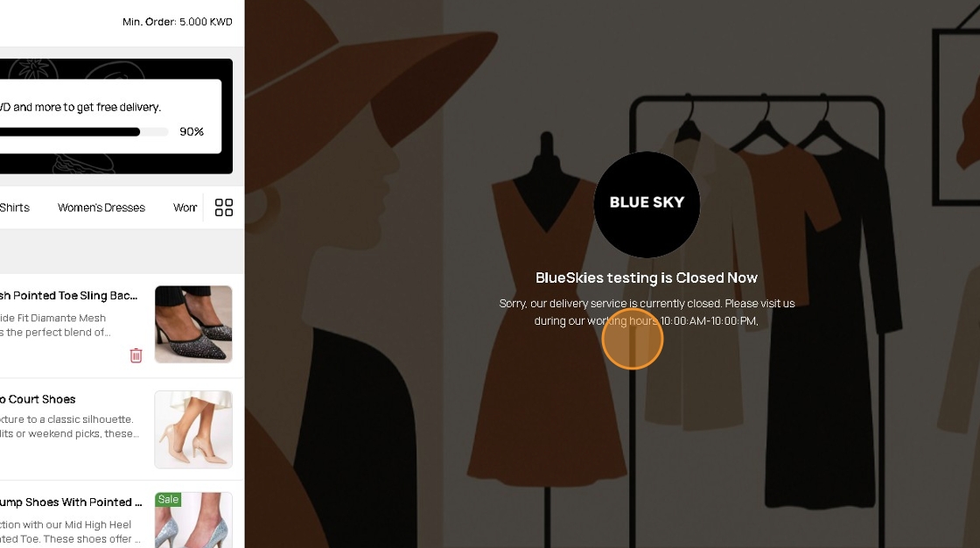
Task: Click the green Sale badge
Action: point(168,499)
